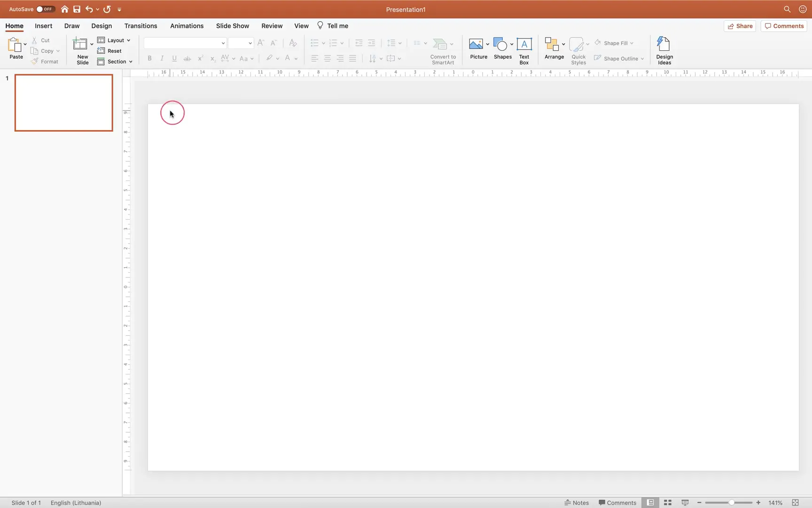Viewport: 812px width, 508px height.
Task: Open the Slide Show tab
Action: [x=233, y=26]
